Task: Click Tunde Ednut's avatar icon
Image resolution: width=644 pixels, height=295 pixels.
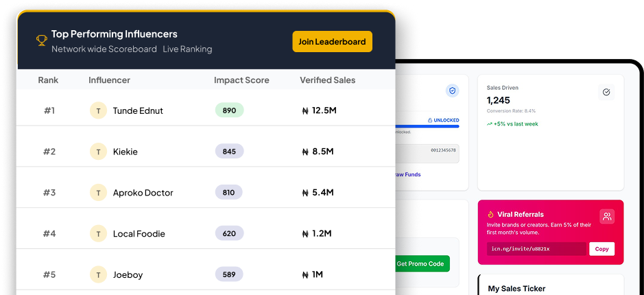Action: pyautogui.click(x=98, y=110)
